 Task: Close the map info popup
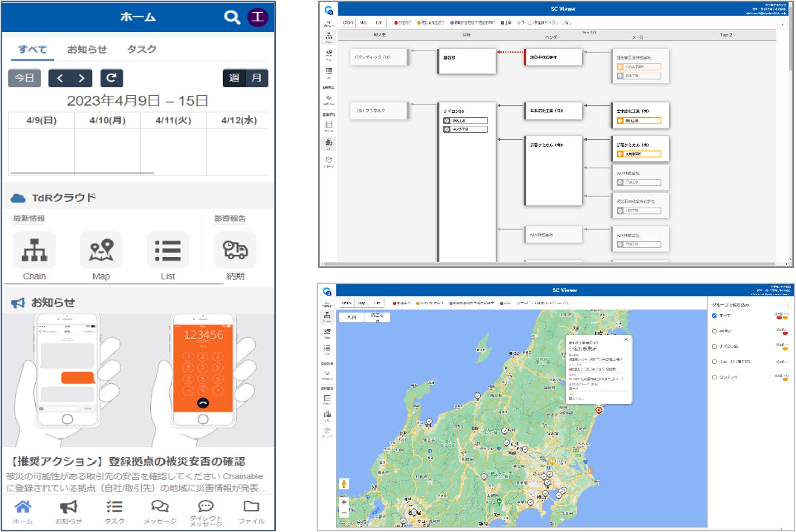coord(626,339)
